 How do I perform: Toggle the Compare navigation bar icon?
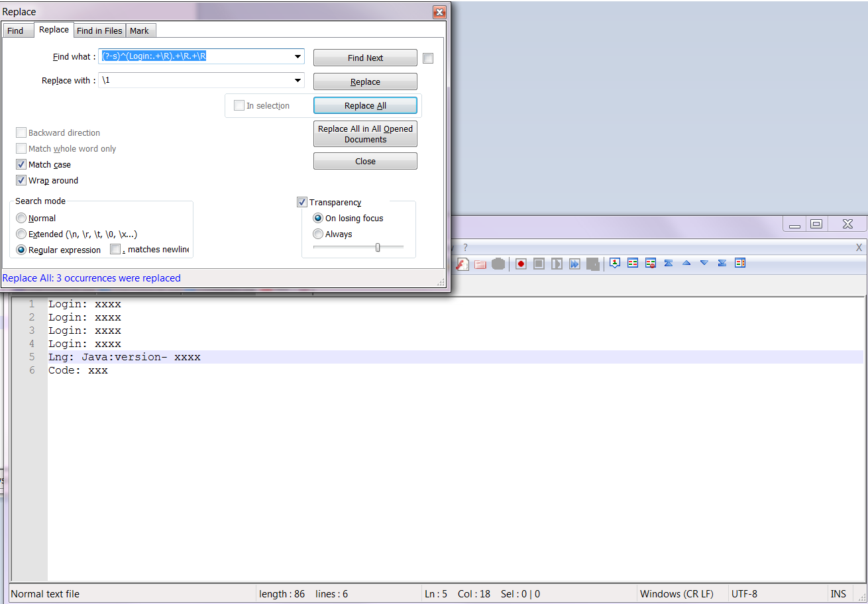click(x=740, y=263)
